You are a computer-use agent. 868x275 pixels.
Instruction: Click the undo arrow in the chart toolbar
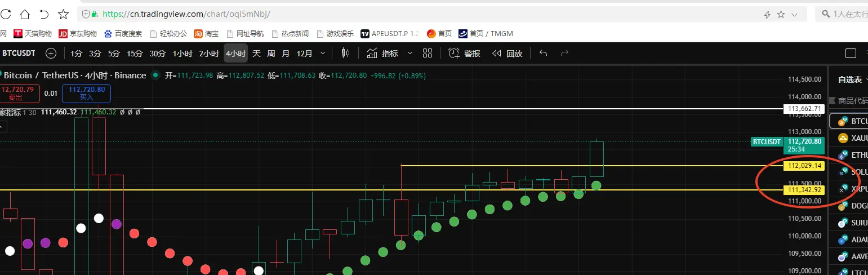pos(543,54)
